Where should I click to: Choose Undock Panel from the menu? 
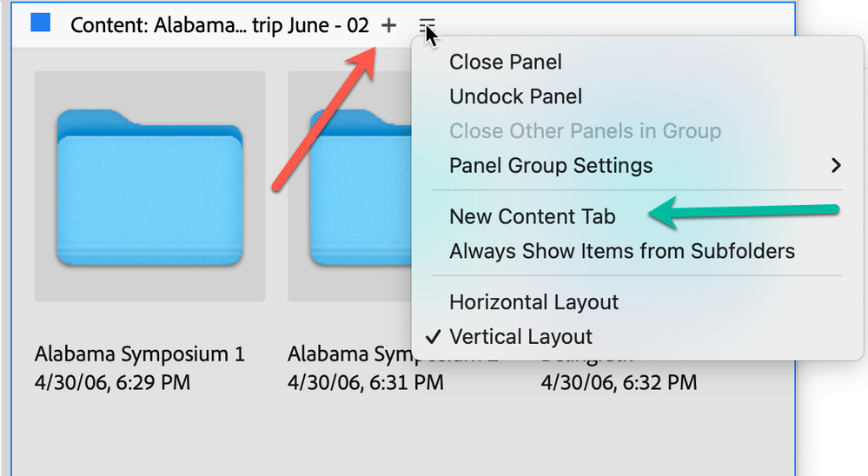515,96
